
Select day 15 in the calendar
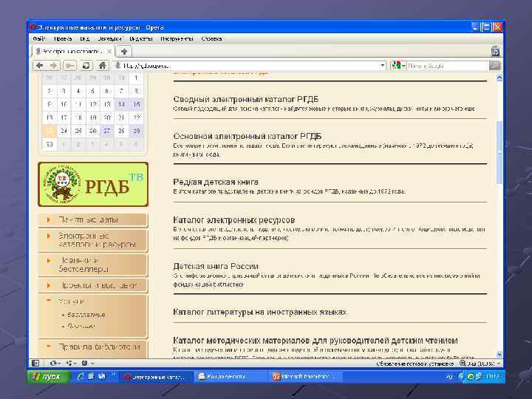[137, 104]
